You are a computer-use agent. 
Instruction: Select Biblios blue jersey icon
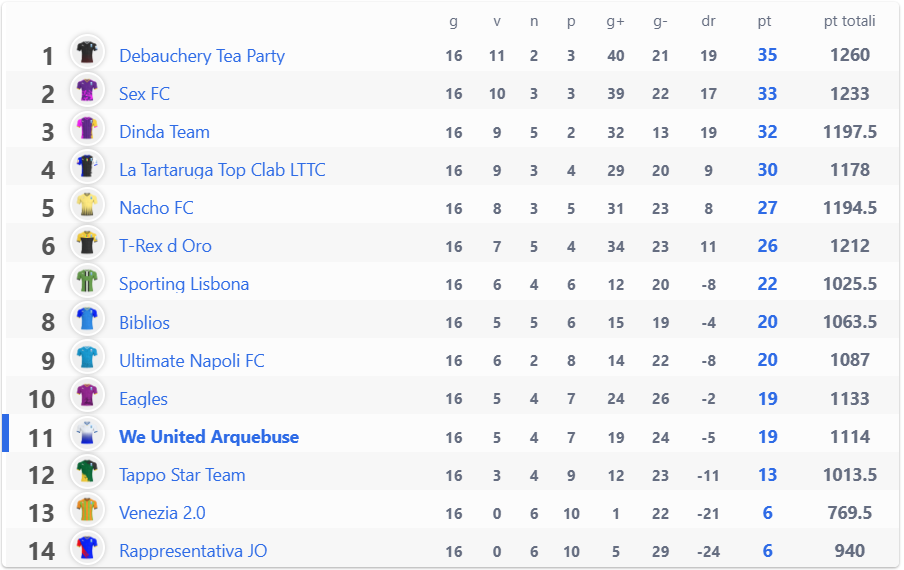(87, 319)
